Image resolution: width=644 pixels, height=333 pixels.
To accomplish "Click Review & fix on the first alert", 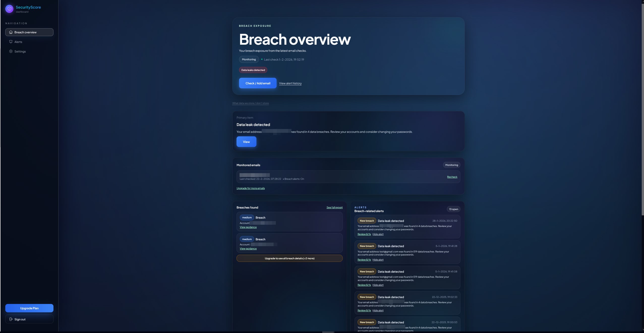I will coord(364,234).
